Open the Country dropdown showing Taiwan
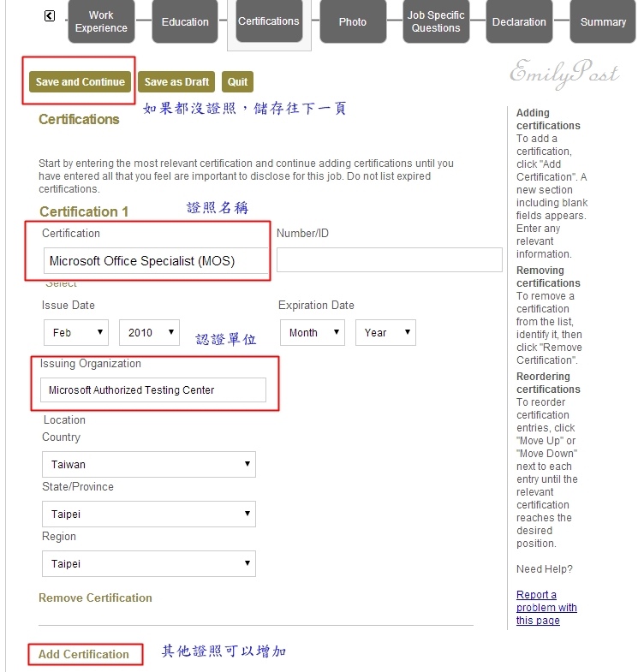644x672 pixels. (x=149, y=464)
